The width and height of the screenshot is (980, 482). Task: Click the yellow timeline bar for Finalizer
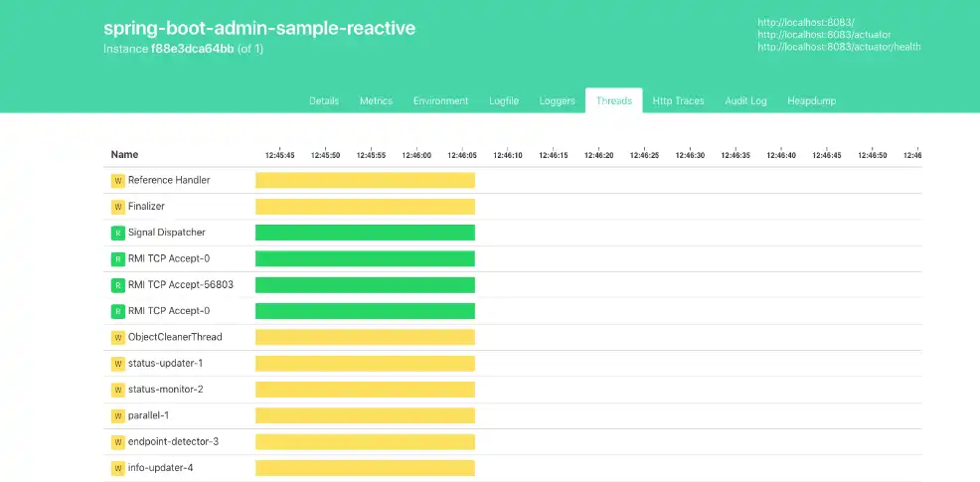tap(365, 207)
